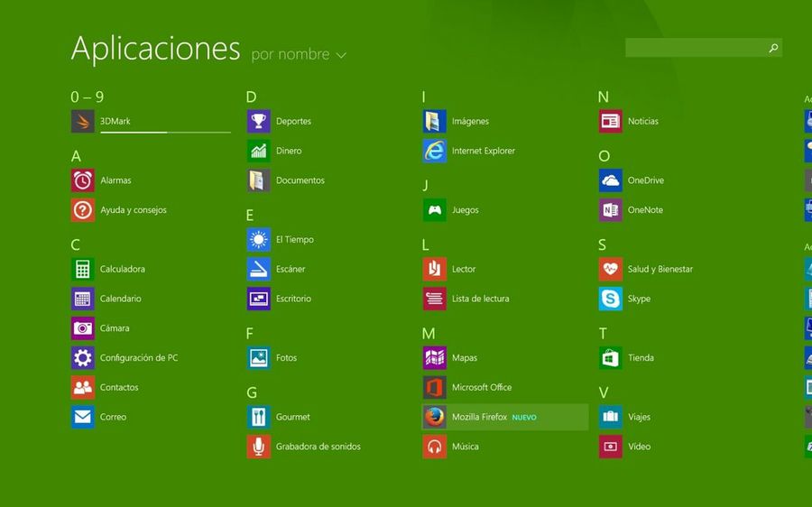Launch the Mozilla Firefox icon
This screenshot has height=507, width=812.
[434, 417]
